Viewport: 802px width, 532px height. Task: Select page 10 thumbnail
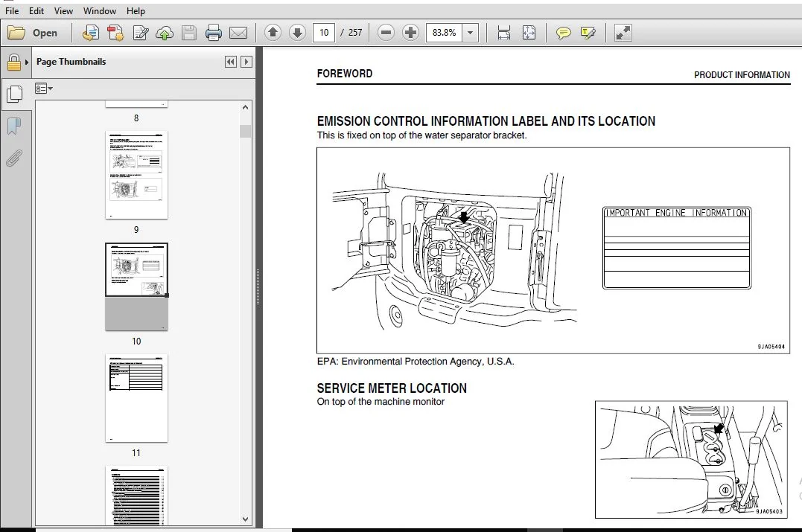point(136,286)
